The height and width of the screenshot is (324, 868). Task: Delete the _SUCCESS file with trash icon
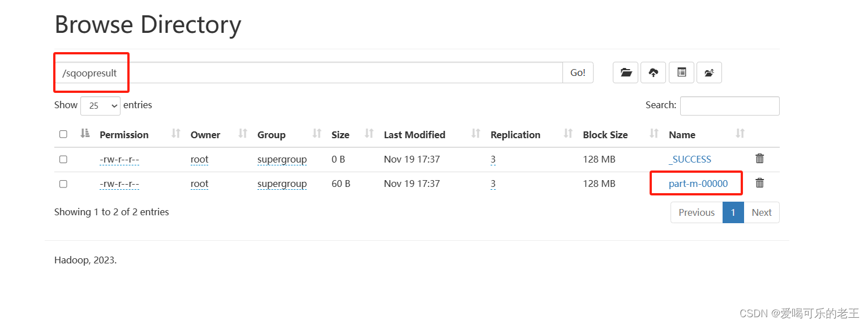pos(760,159)
